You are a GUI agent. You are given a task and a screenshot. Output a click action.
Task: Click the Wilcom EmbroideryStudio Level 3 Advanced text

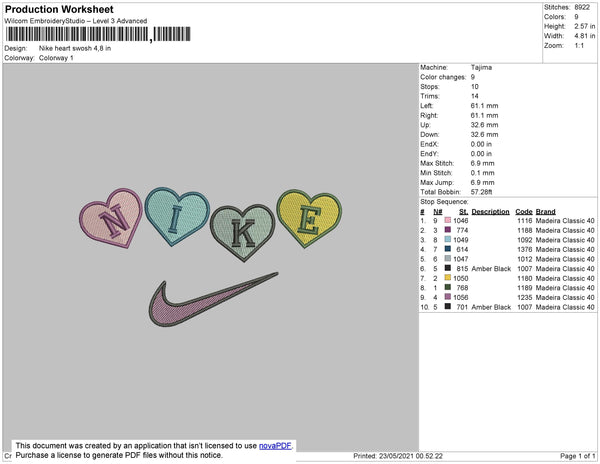pyautogui.click(x=76, y=21)
